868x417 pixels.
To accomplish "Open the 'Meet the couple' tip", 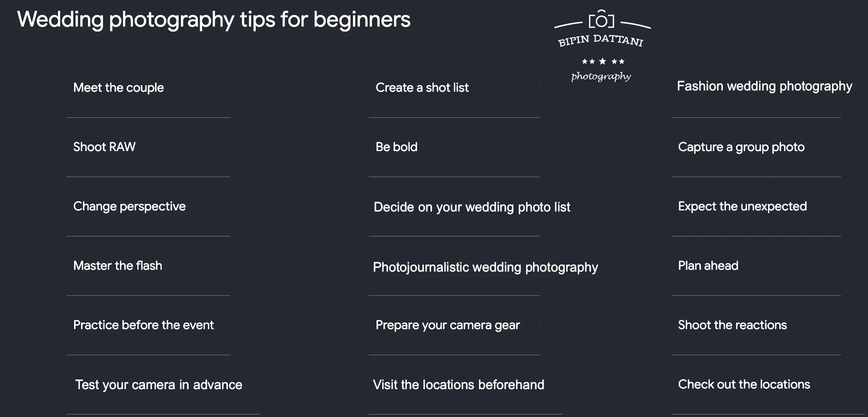I will [x=118, y=88].
